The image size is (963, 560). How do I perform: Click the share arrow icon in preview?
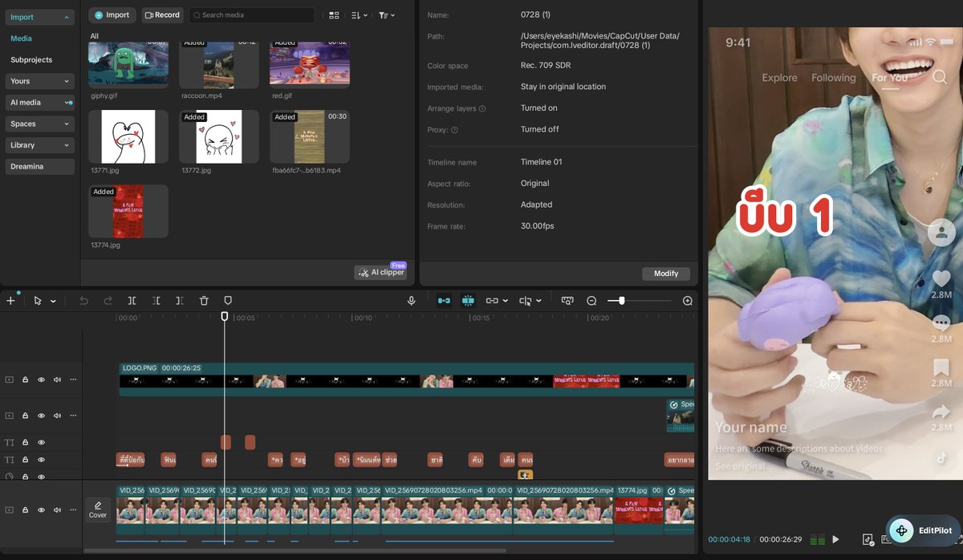[941, 412]
